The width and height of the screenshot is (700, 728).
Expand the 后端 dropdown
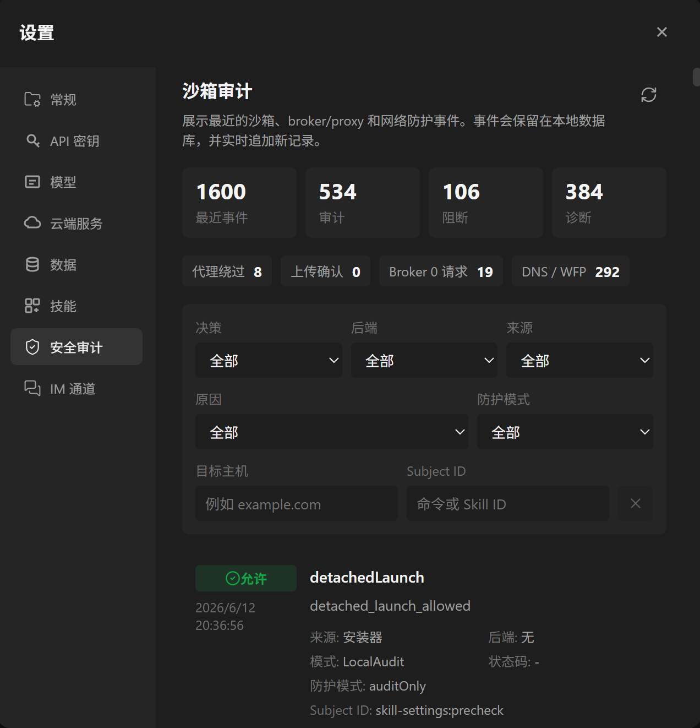coord(424,360)
